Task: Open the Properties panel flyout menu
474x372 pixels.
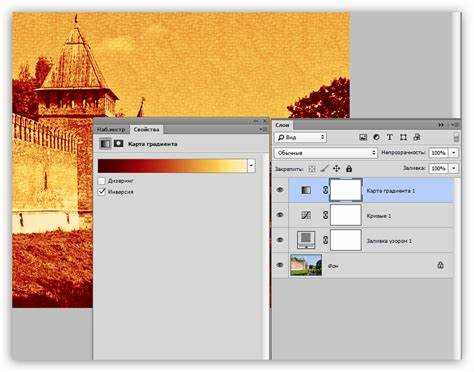Action: (263, 129)
